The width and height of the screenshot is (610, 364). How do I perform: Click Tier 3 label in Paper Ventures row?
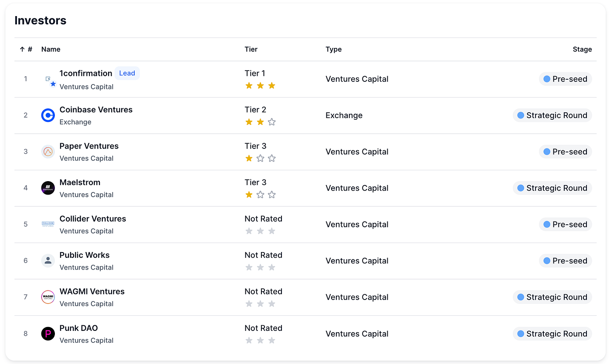255,146
